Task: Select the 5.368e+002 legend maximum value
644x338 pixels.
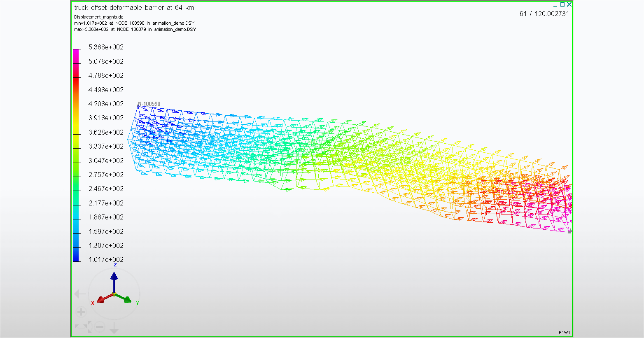Action: click(106, 47)
